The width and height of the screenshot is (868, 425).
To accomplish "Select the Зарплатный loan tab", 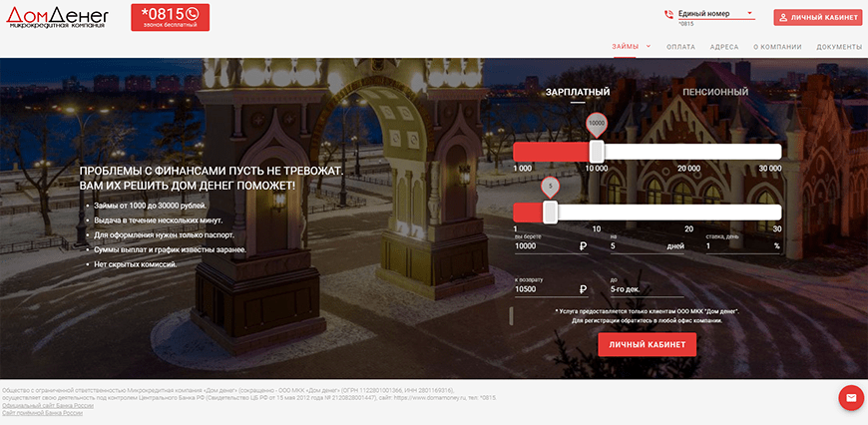I will coord(577,93).
